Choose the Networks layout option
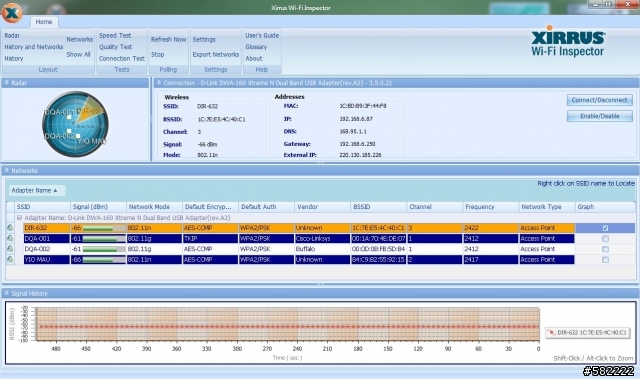 [79, 39]
